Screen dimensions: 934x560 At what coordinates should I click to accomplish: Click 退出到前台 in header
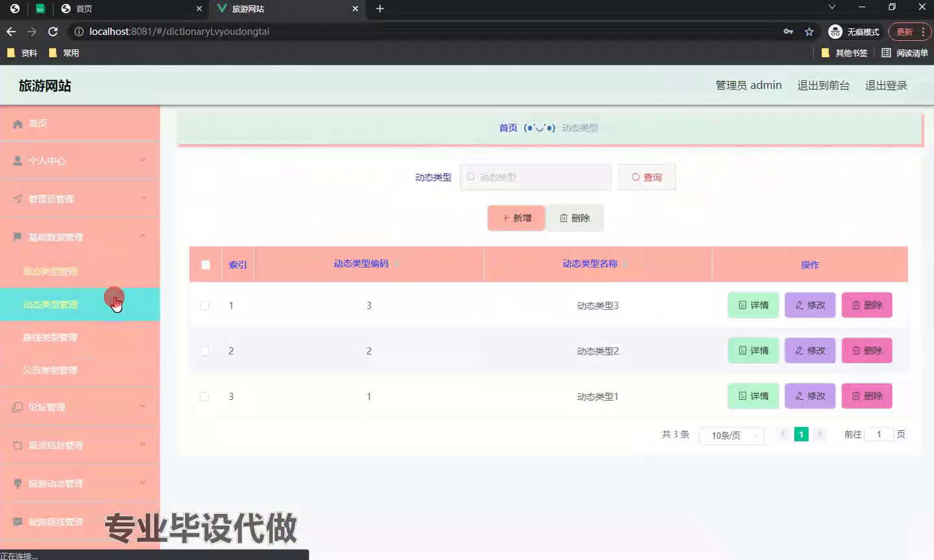coord(823,86)
